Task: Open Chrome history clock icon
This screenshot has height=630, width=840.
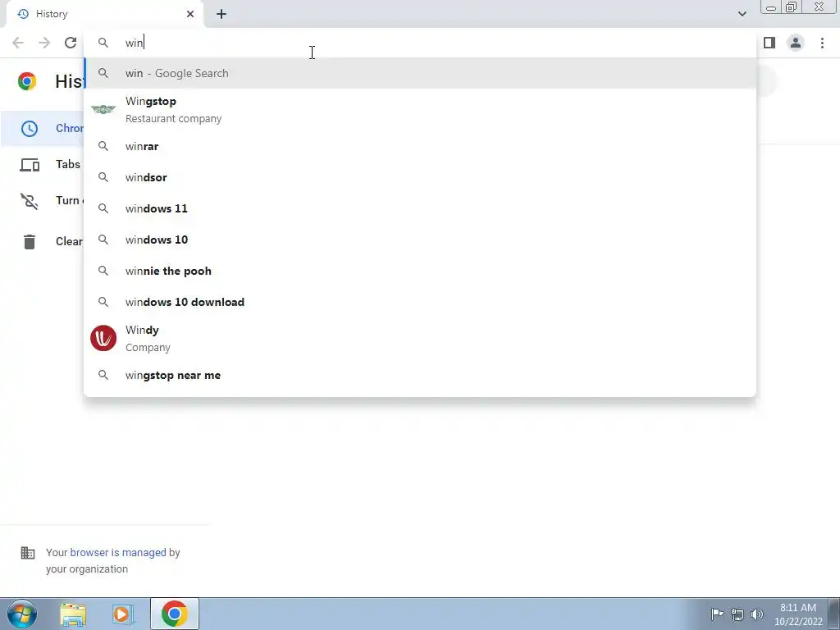Action: (30, 129)
